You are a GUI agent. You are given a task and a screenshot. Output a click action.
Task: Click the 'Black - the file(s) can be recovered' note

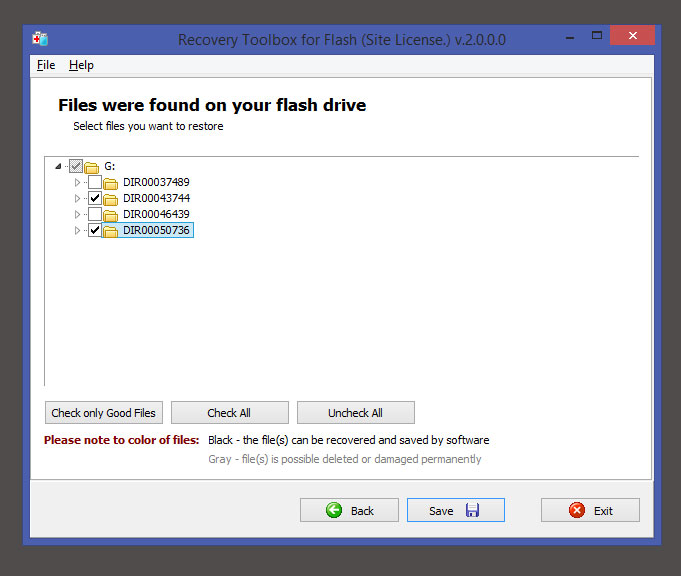coord(349,440)
